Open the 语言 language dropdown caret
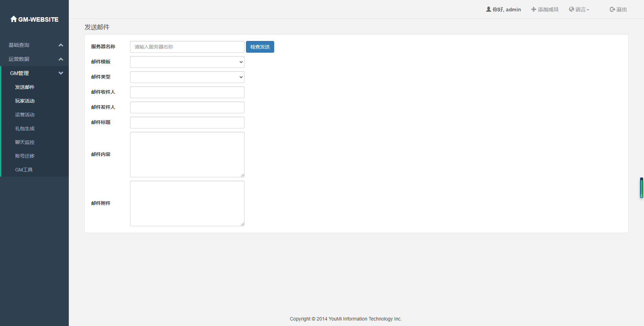The width and height of the screenshot is (644, 326). coord(588,10)
